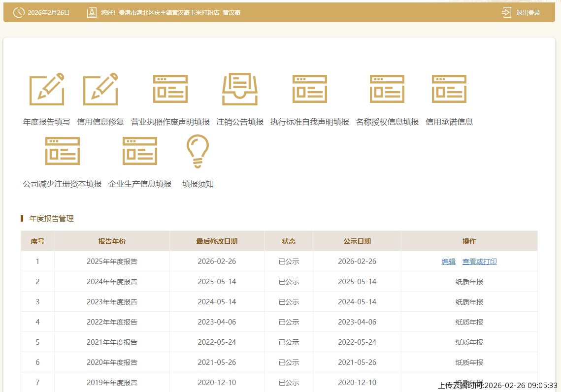561x392 pixels.
Task: Select the 信用信息修复 credit repair icon
Action: (101, 89)
